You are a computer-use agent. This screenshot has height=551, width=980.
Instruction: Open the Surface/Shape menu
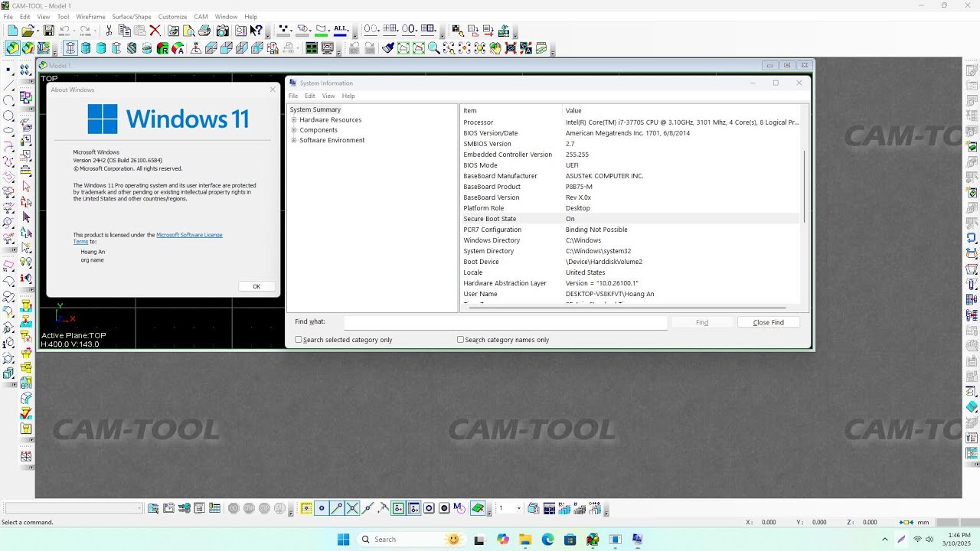coord(132,17)
